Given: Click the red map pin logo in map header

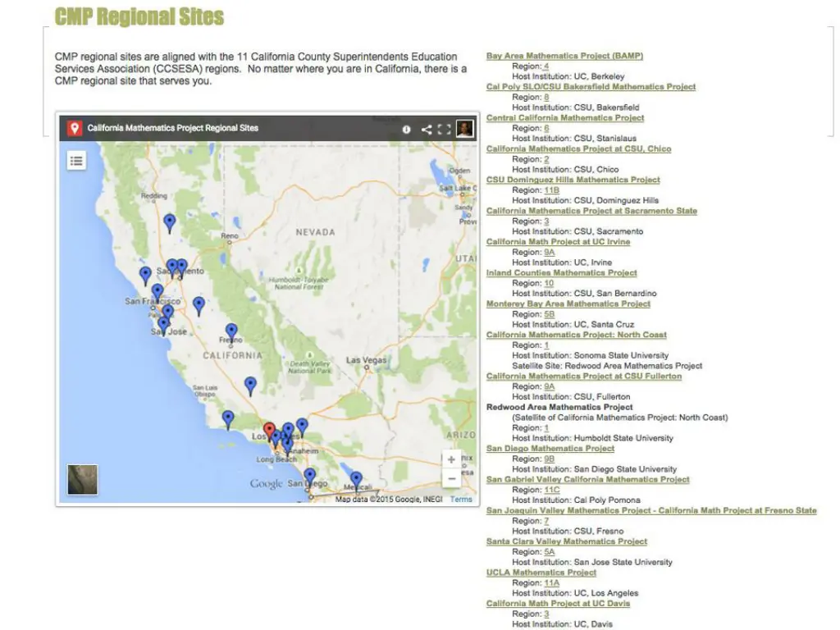Looking at the screenshot, I should click(75, 128).
